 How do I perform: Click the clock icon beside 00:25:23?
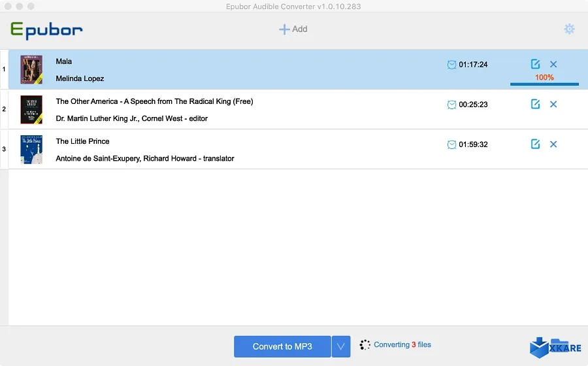click(451, 105)
